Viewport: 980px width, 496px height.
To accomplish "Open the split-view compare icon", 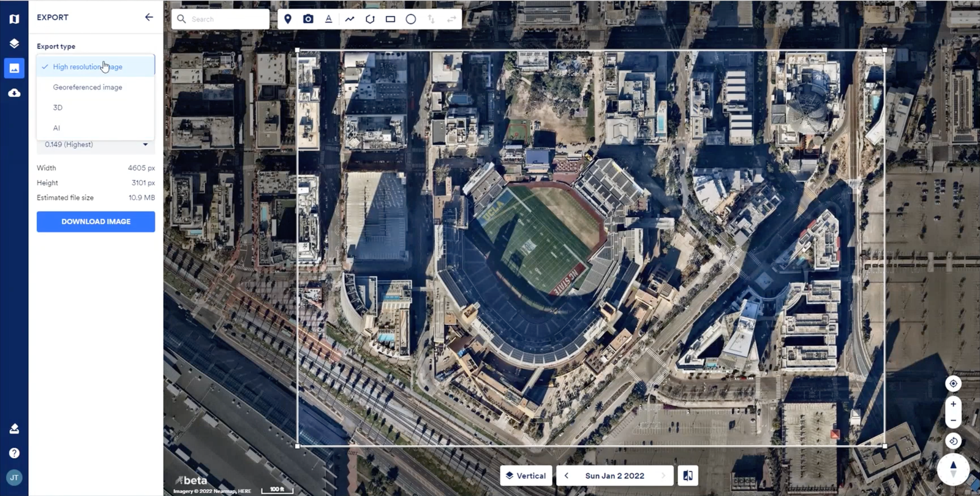I will coord(688,476).
